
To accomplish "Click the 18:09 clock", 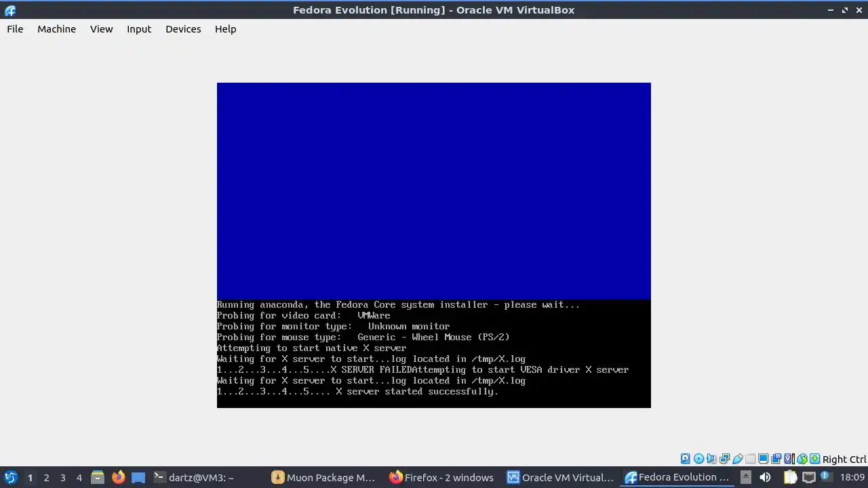I will 852,478.
